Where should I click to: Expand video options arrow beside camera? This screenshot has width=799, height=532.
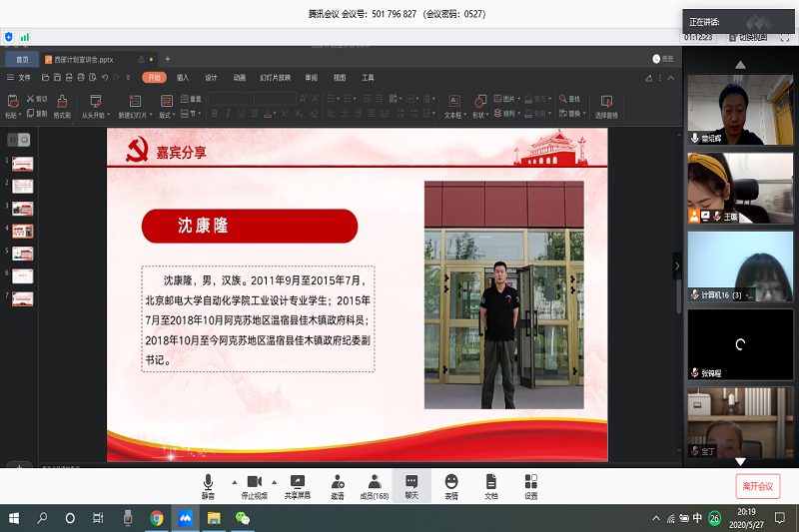[276, 481]
